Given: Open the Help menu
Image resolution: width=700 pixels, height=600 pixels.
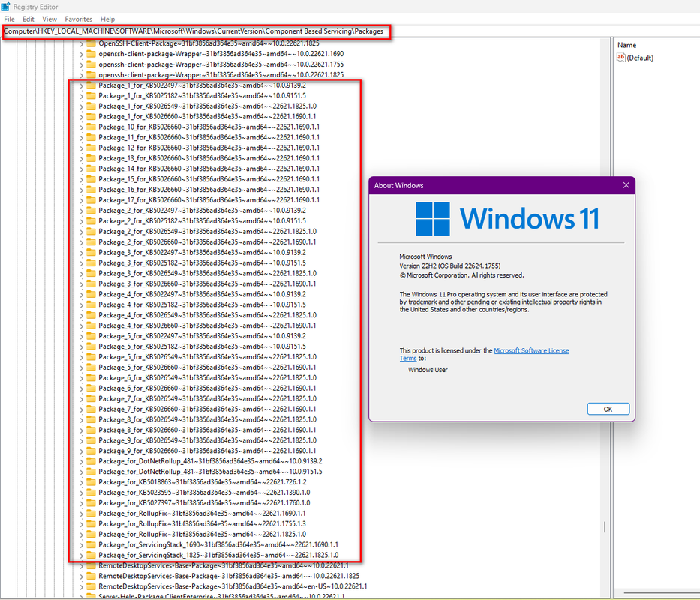Looking at the screenshot, I should [x=107, y=19].
